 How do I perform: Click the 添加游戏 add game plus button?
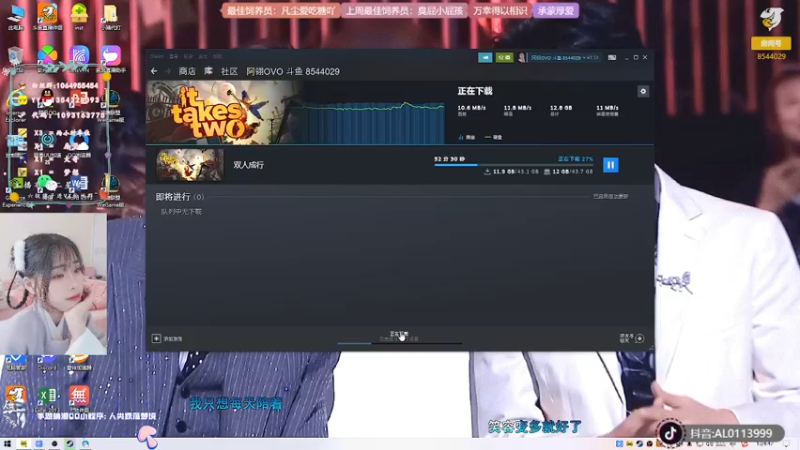click(166, 338)
